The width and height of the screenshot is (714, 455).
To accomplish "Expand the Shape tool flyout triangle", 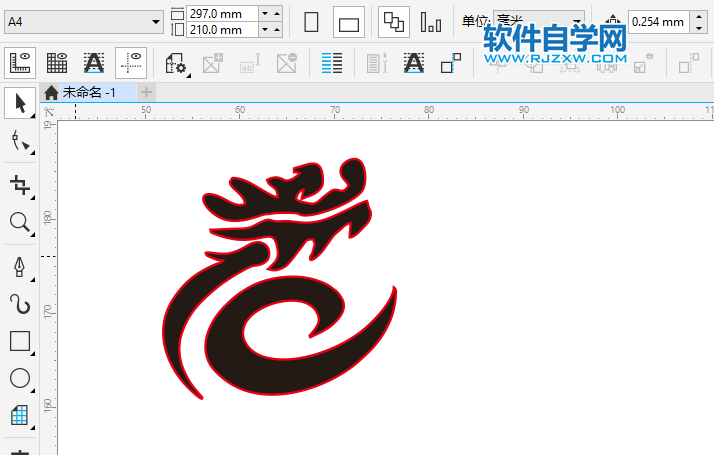I will (x=33, y=153).
